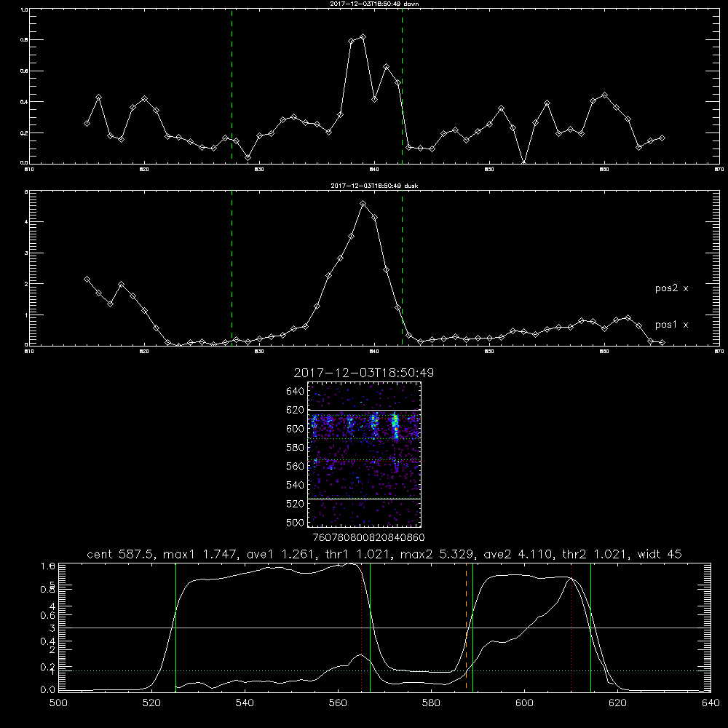Click the '640' y-axis label beside the spectrogram
728x728 pixels.
(x=295, y=391)
